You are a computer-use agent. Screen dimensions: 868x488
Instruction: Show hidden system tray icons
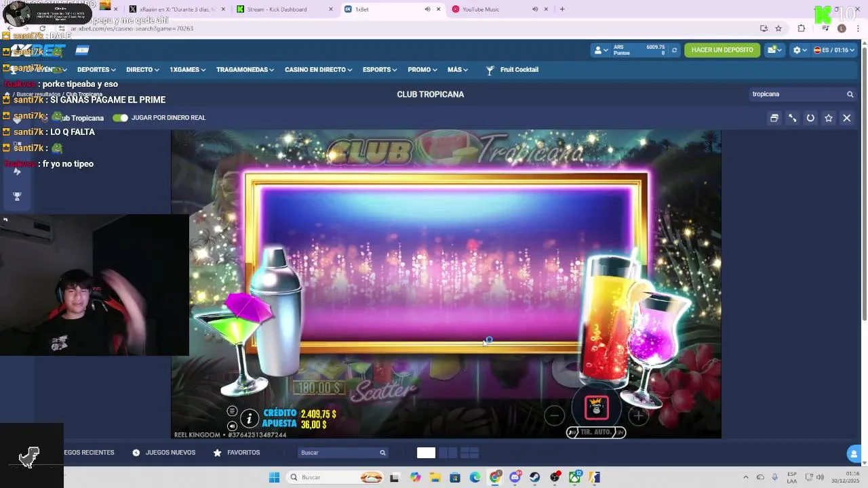click(x=746, y=477)
